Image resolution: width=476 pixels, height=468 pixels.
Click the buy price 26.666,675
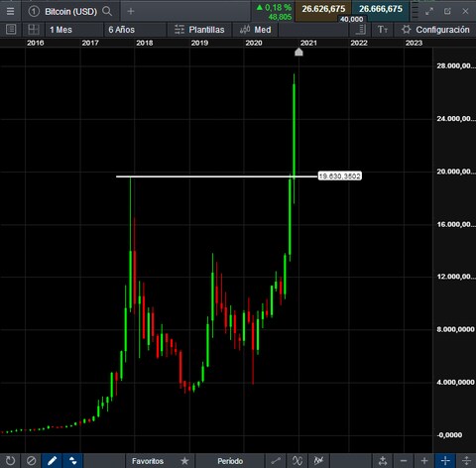point(381,9)
